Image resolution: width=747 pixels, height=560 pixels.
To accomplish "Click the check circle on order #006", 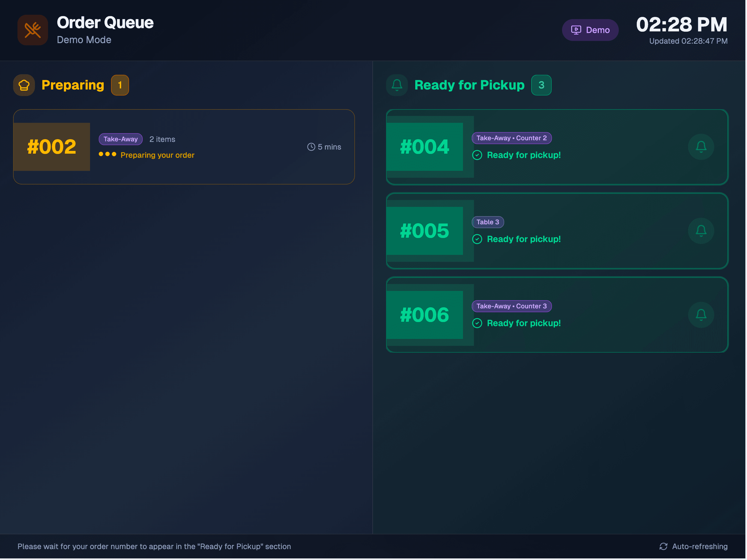I will pos(477,323).
